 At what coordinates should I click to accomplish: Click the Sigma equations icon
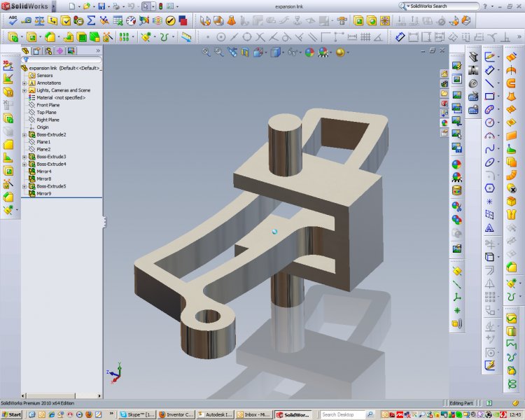[91, 20]
